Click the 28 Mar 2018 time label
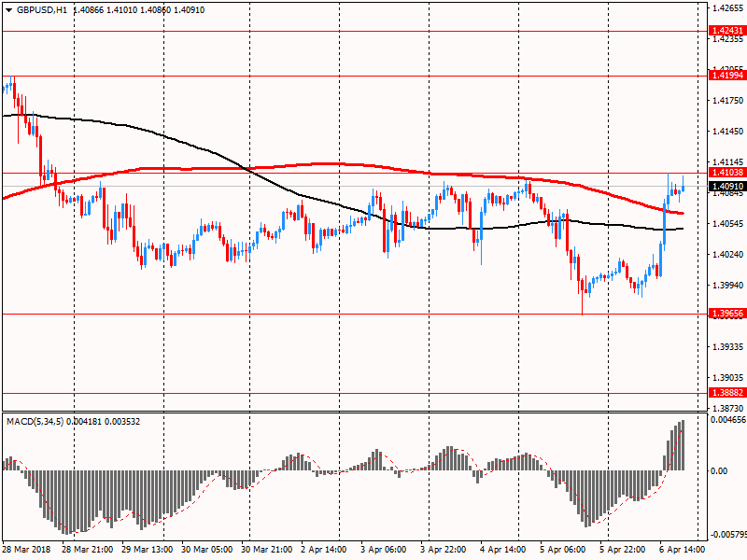747x560 pixels. pos(27,549)
